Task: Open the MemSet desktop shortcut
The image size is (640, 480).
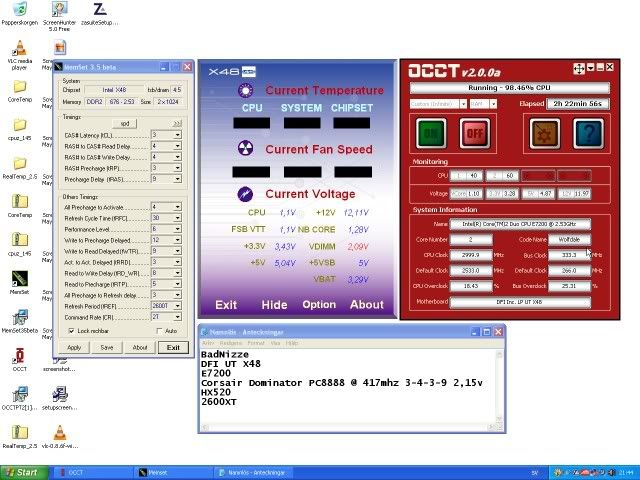Action: click(20, 278)
